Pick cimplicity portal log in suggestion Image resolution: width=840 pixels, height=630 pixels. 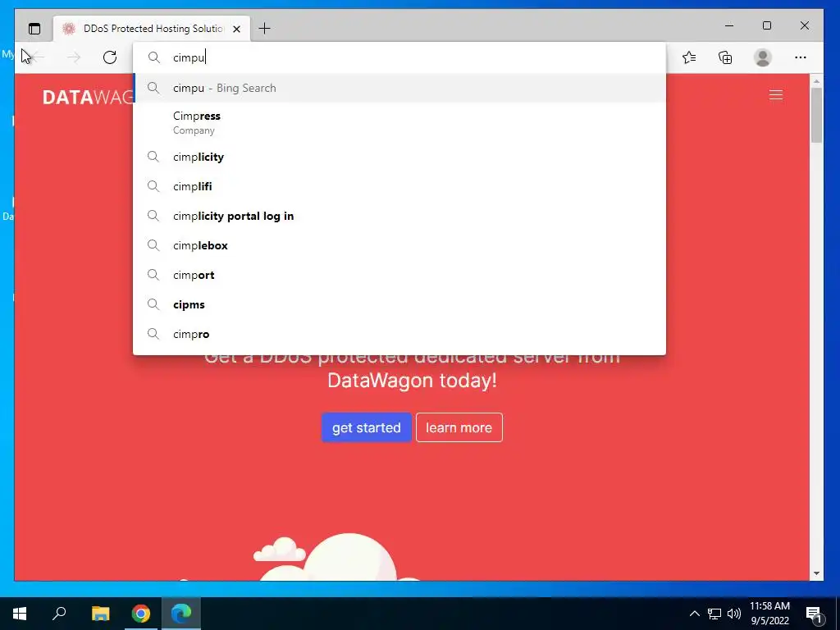point(399,216)
